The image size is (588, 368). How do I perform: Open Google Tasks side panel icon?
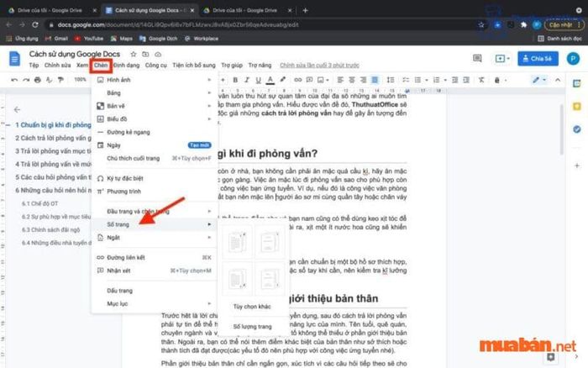click(577, 129)
